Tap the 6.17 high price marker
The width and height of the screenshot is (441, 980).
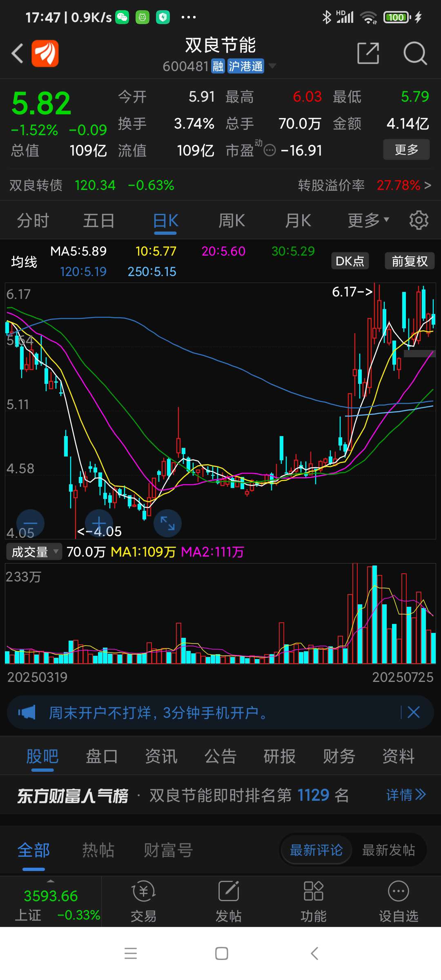[x=352, y=292]
